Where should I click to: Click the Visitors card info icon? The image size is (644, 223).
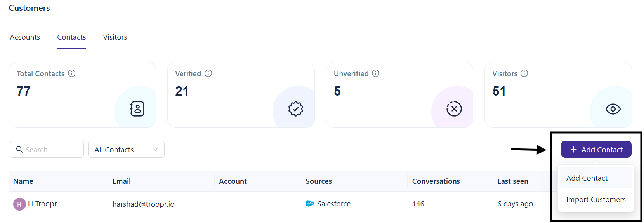(x=524, y=73)
